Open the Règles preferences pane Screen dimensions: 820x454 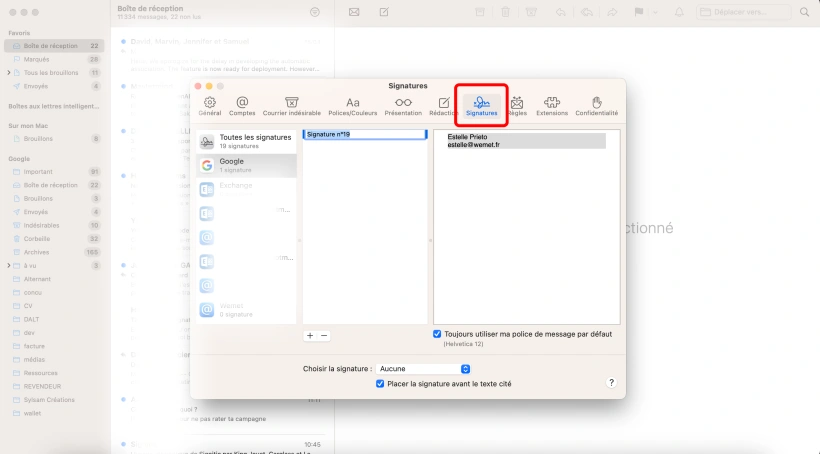click(517, 106)
